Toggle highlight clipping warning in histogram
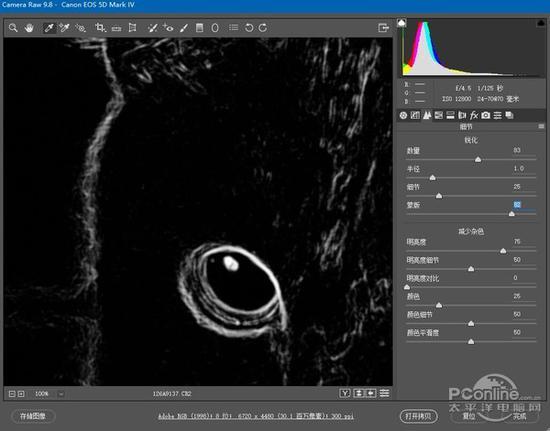 pos(541,23)
